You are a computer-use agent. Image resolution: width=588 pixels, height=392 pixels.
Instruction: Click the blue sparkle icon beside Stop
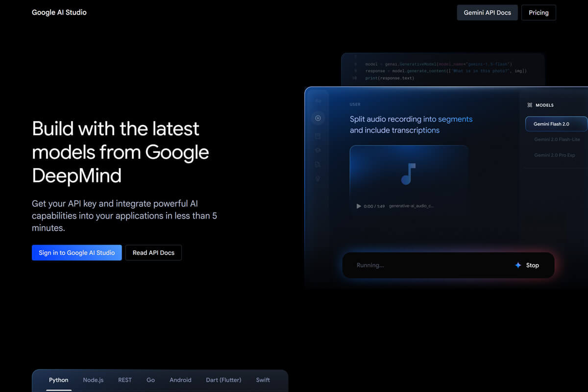click(518, 265)
